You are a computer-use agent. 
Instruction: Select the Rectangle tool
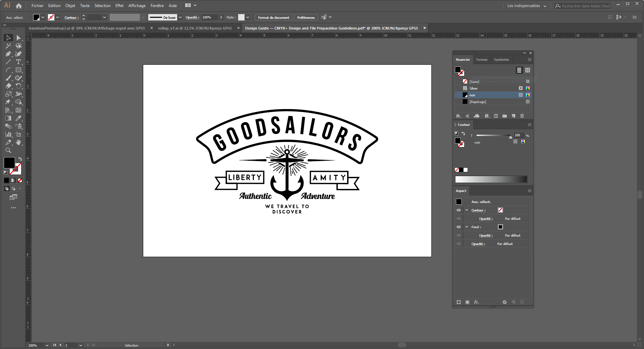pyautogui.click(x=18, y=70)
